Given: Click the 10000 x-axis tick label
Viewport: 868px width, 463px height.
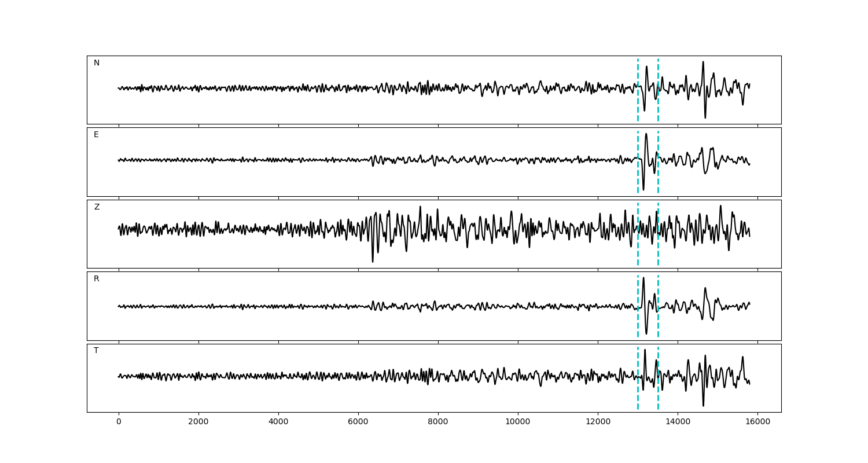Looking at the screenshot, I should click(x=518, y=422).
